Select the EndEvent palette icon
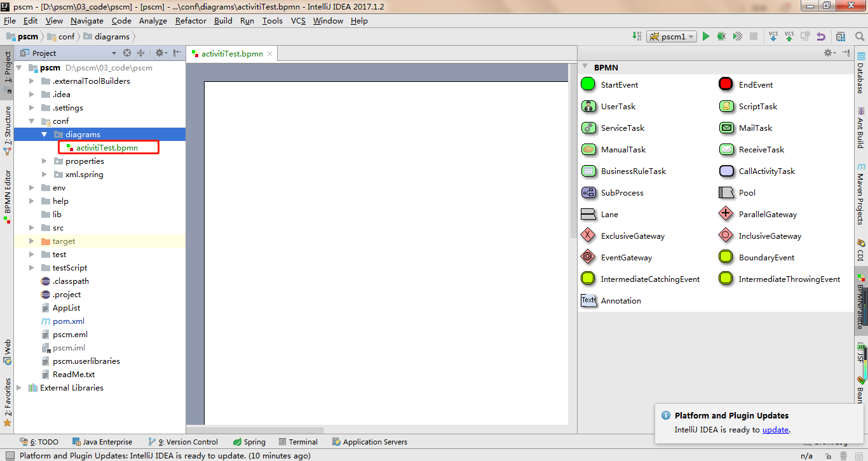The image size is (868, 461). coord(726,84)
